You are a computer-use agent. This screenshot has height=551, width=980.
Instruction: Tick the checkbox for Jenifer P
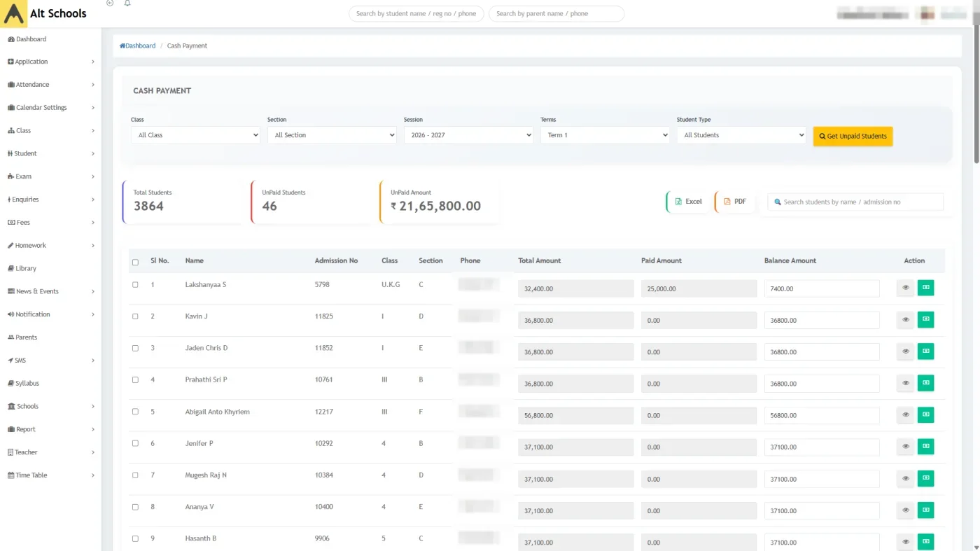135,443
